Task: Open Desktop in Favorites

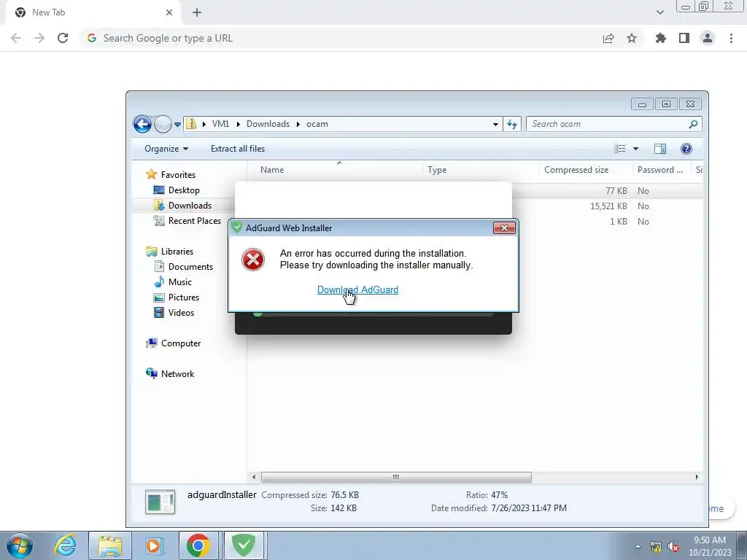Action: tap(183, 190)
